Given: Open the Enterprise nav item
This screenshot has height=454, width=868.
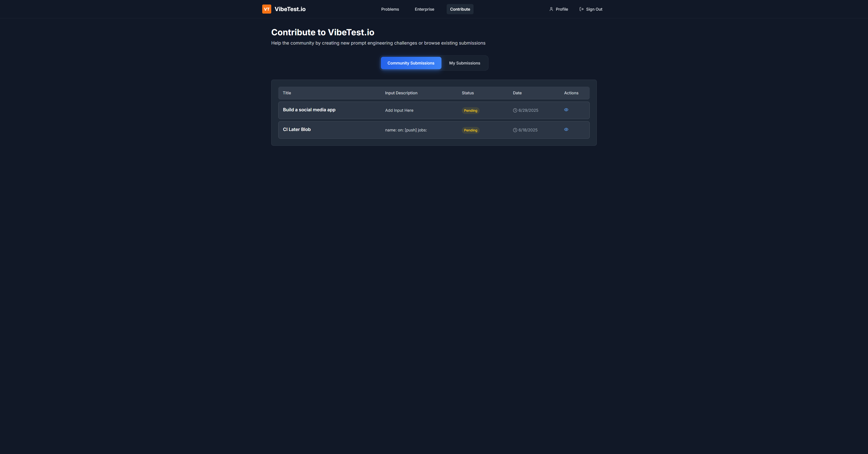Looking at the screenshot, I should (424, 9).
